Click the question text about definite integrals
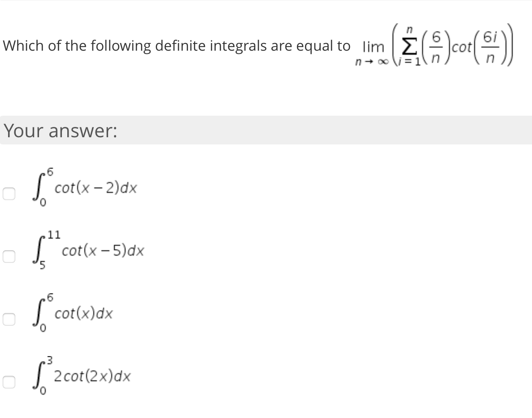The height and width of the screenshot is (418, 532). (x=175, y=45)
